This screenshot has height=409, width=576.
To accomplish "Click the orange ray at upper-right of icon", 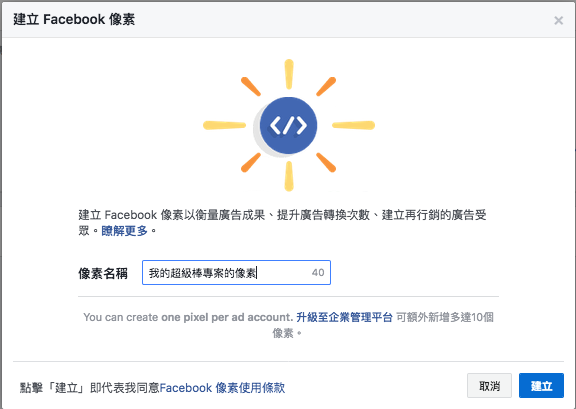I will (x=326, y=87).
